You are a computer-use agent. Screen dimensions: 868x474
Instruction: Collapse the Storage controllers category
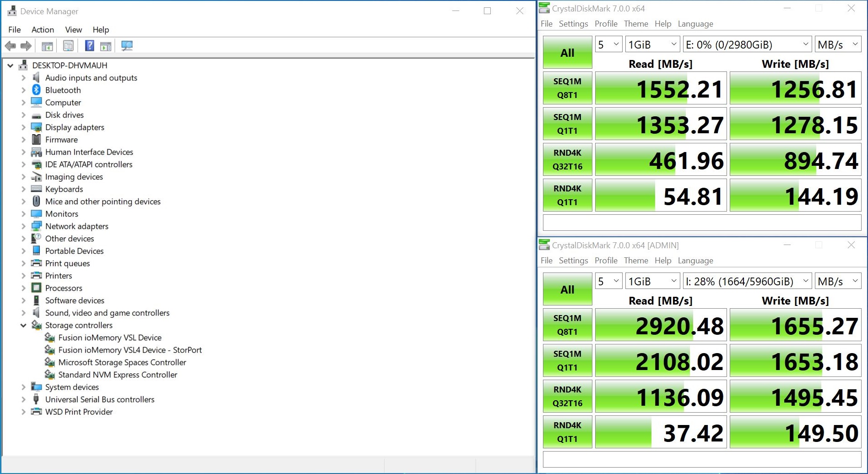(x=23, y=326)
